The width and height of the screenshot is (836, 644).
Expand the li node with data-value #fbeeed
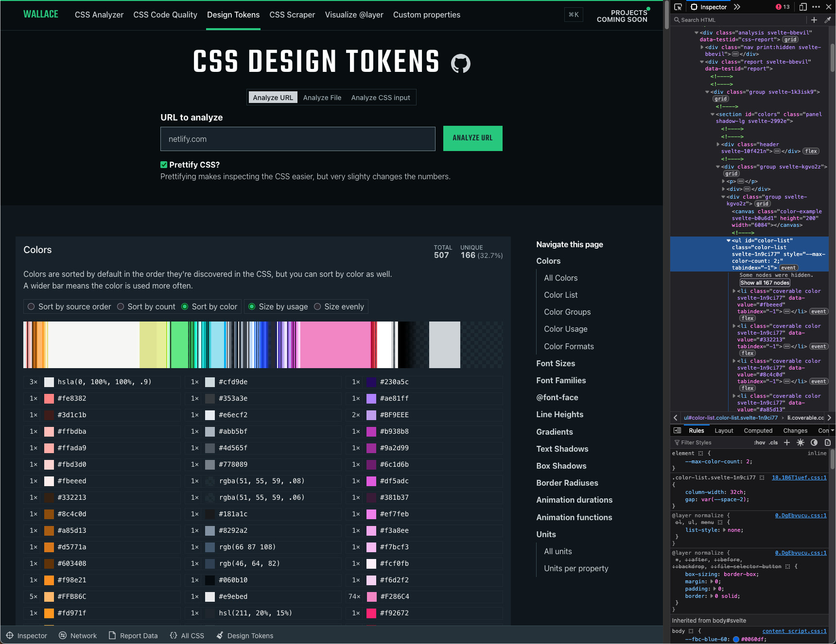click(734, 291)
